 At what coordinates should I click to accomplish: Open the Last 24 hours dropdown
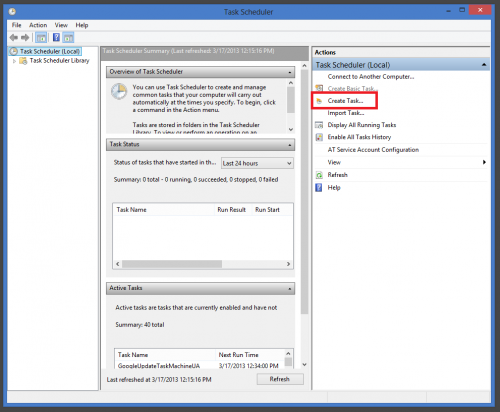pyautogui.click(x=257, y=163)
